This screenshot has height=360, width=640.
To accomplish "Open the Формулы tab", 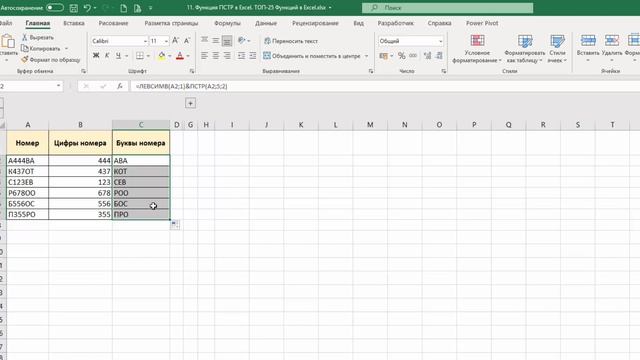I will (x=227, y=23).
